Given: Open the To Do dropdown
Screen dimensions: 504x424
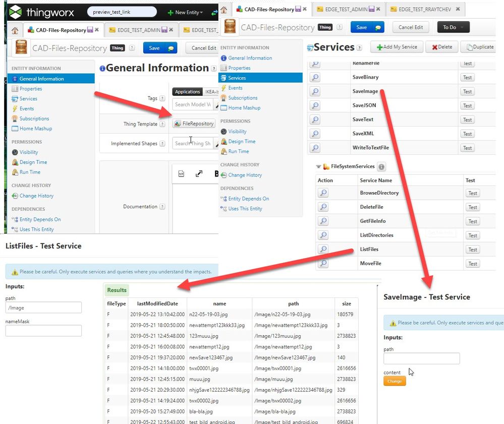Looking at the screenshot, I should [x=453, y=27].
